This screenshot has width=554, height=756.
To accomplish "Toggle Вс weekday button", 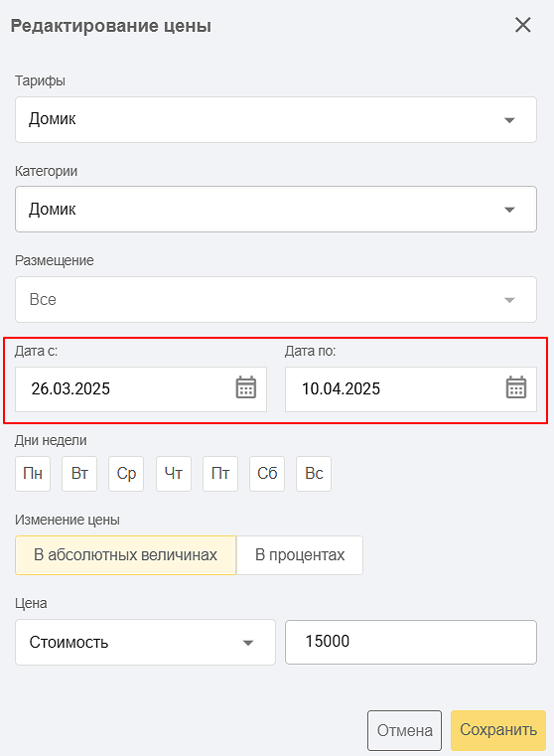I will [314, 474].
